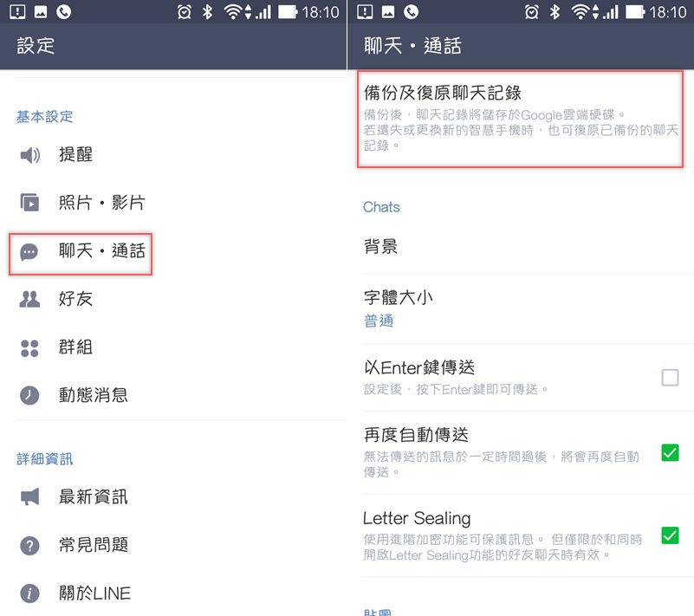Disable the Letter Sealing checkbox
694x616 pixels.
[x=670, y=535]
